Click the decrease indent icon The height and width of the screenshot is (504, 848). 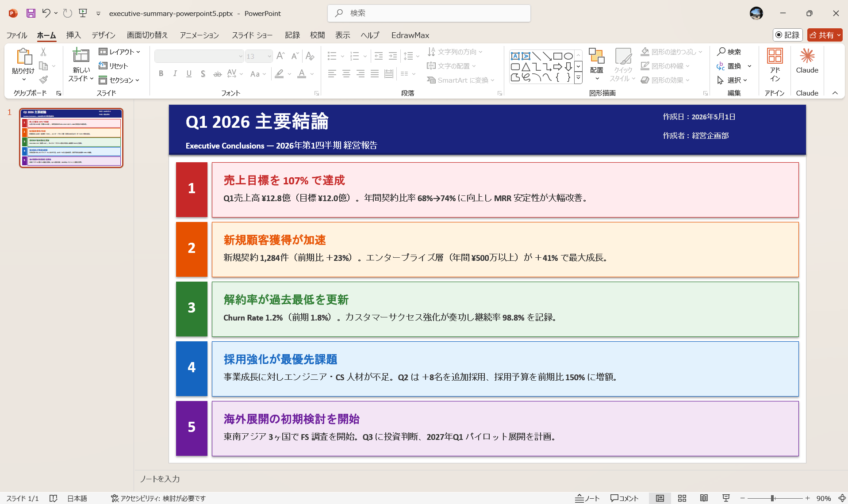tap(379, 56)
